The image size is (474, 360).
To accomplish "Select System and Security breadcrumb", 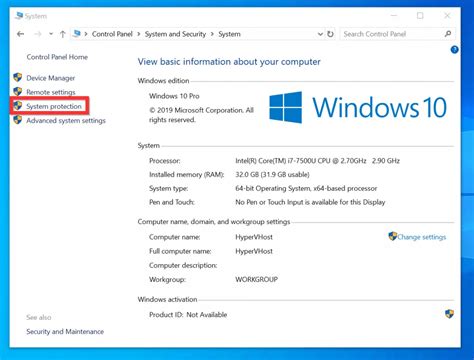I will click(x=175, y=34).
